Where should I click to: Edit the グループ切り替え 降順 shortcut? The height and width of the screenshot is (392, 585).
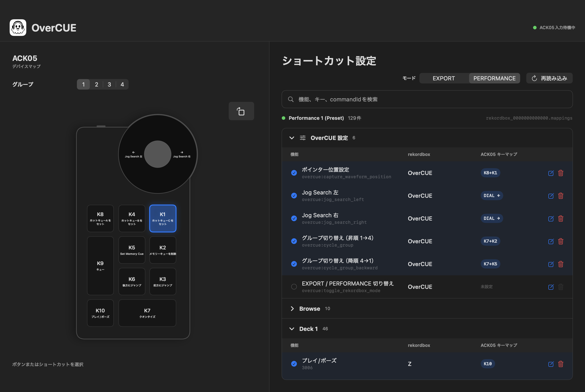coord(551,264)
